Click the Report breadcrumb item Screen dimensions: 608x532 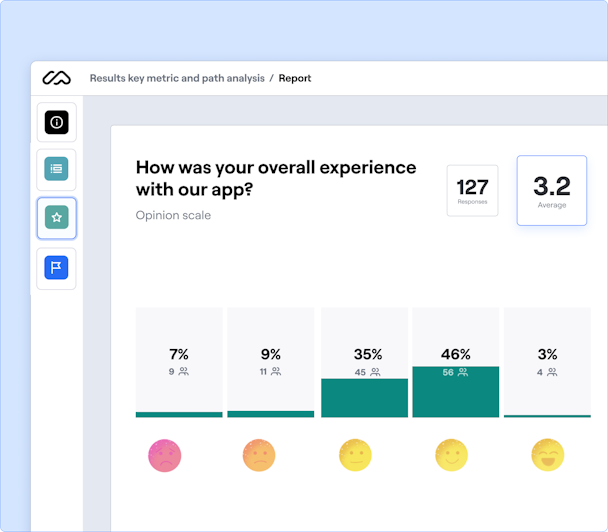coord(295,78)
